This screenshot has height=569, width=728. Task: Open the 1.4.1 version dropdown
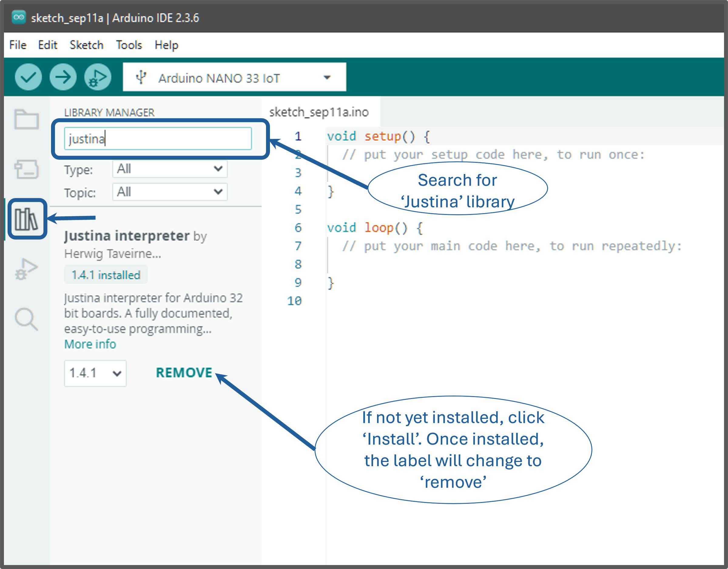point(95,373)
